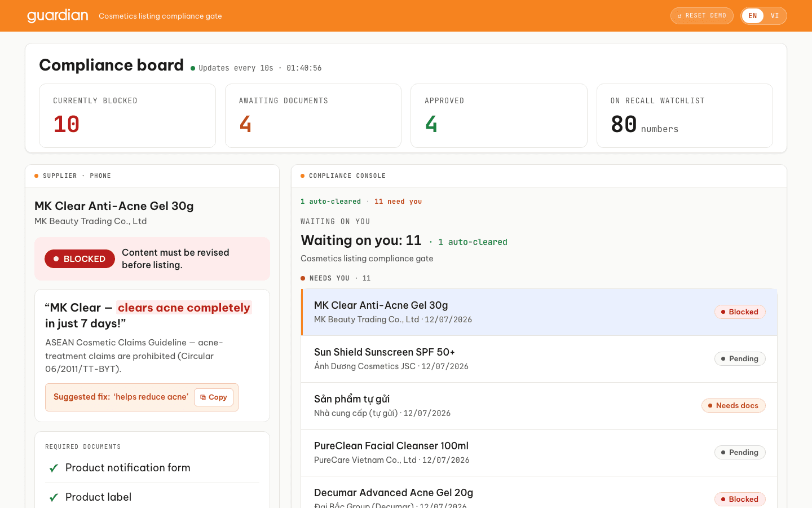Select the Decumar Advanced Acne Gel 20g row
Screen dimensions: 812x508
click(x=539, y=492)
